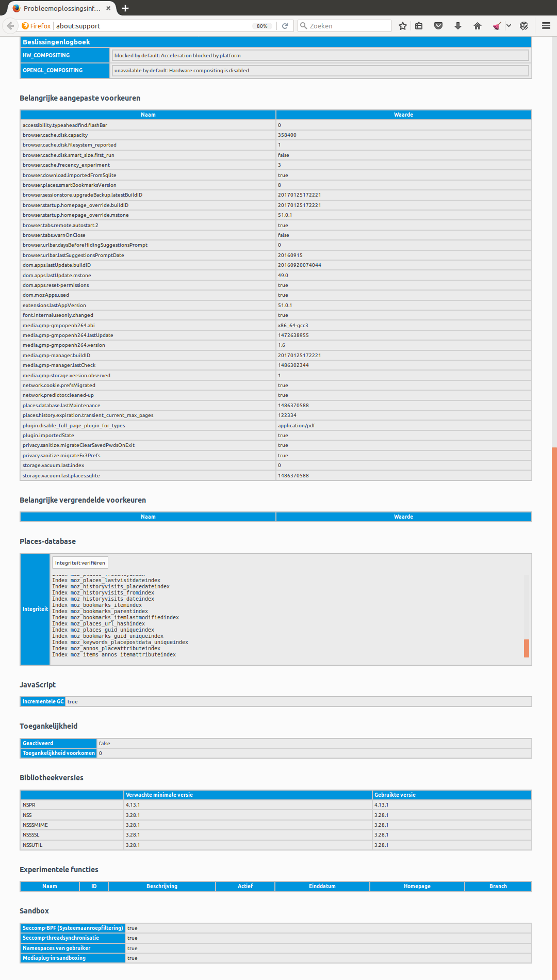Click the value 358400
557x980 pixels.
click(287, 135)
